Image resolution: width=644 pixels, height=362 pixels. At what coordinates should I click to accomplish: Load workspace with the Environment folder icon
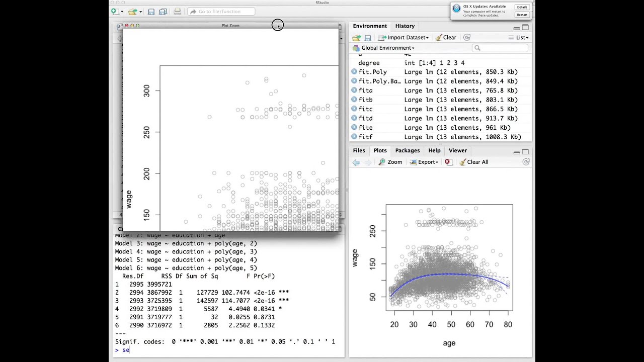(x=357, y=38)
